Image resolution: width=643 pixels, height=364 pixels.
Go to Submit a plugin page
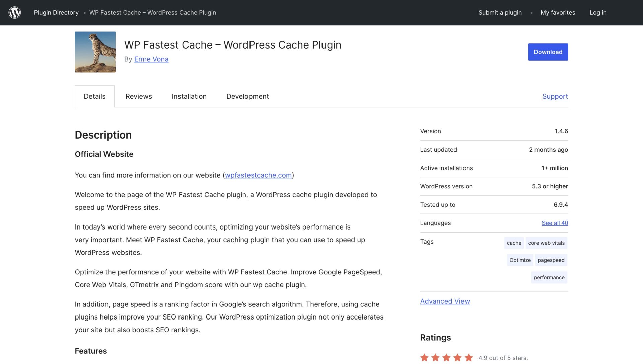click(x=500, y=13)
